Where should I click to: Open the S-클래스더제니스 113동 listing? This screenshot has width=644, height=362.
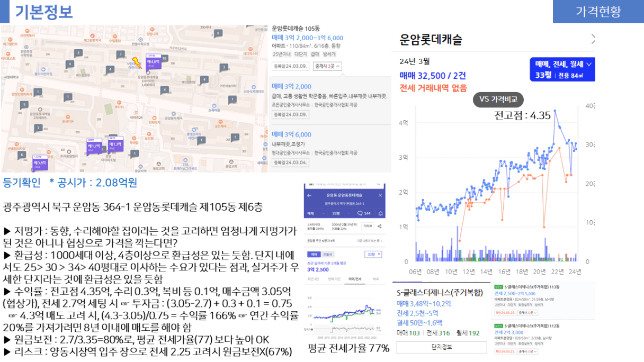[532, 287]
